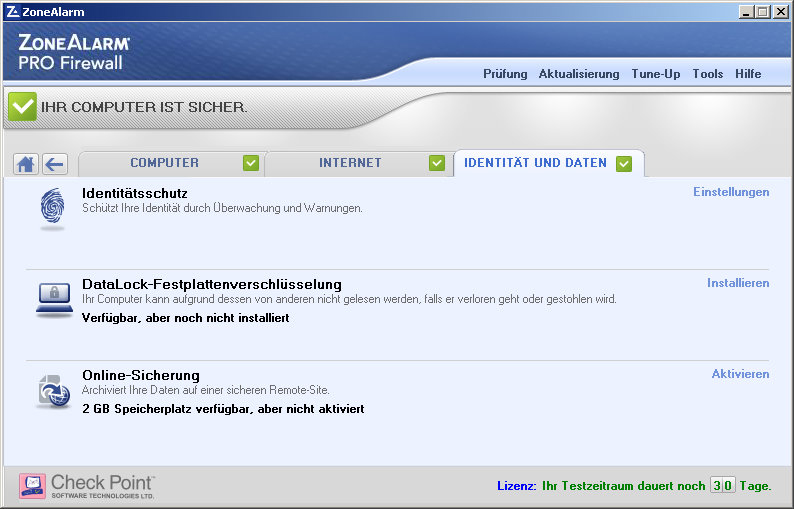Click Installieren for DataLock encryption
This screenshot has width=794, height=509.
point(738,283)
